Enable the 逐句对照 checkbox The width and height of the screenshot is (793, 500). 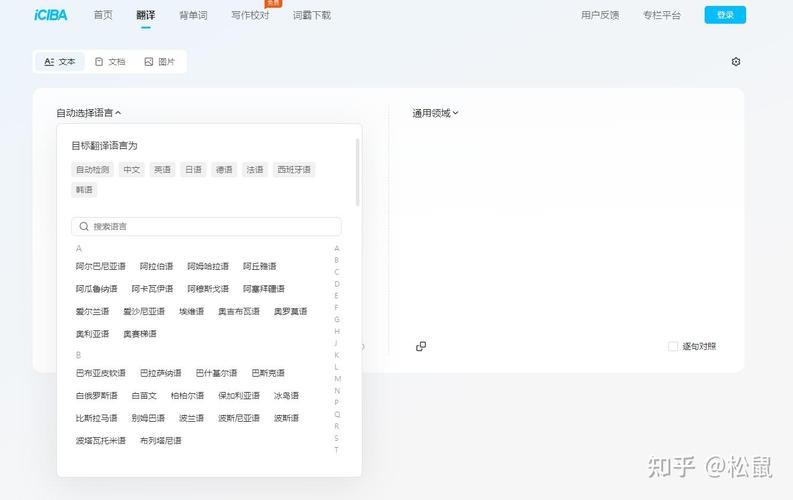coord(673,346)
